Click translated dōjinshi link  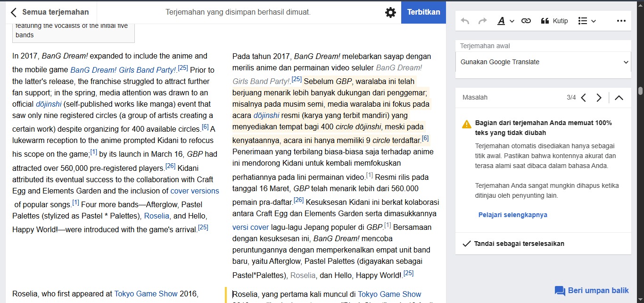[x=266, y=115]
